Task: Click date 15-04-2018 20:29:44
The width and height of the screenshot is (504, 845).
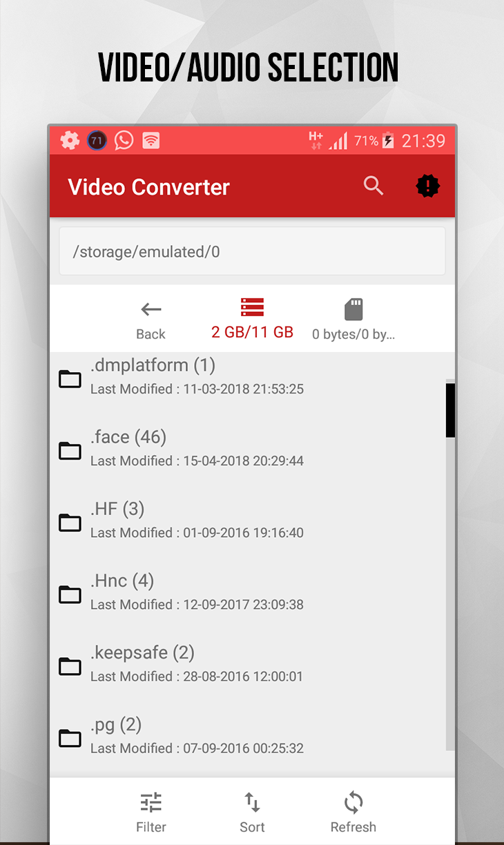Action: pyautogui.click(x=244, y=461)
